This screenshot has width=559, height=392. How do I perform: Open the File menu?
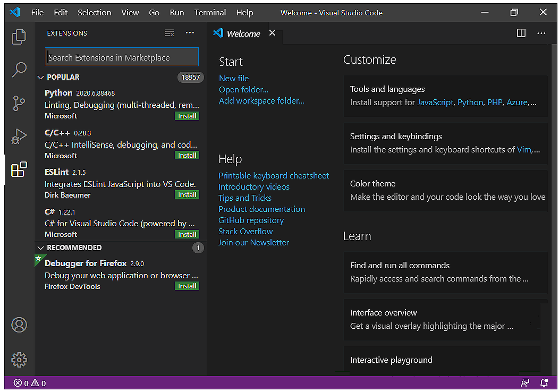click(37, 12)
